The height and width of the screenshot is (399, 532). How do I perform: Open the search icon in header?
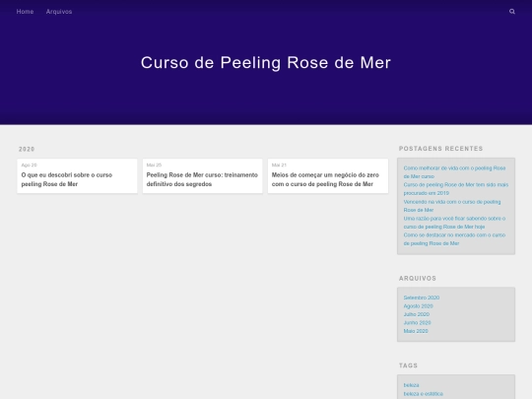click(x=512, y=12)
